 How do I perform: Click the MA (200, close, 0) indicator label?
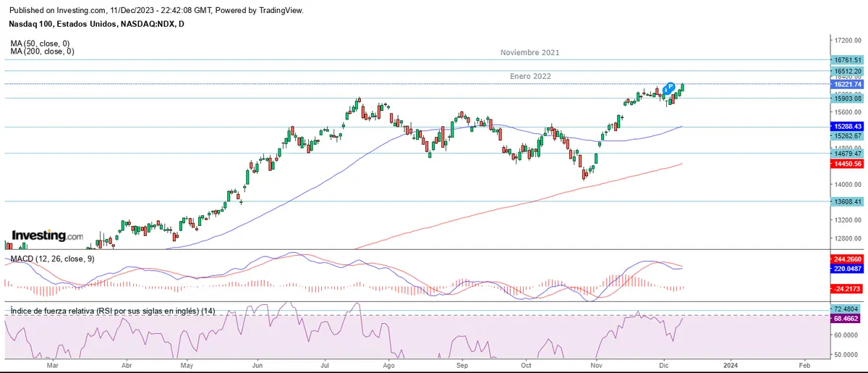42,51
